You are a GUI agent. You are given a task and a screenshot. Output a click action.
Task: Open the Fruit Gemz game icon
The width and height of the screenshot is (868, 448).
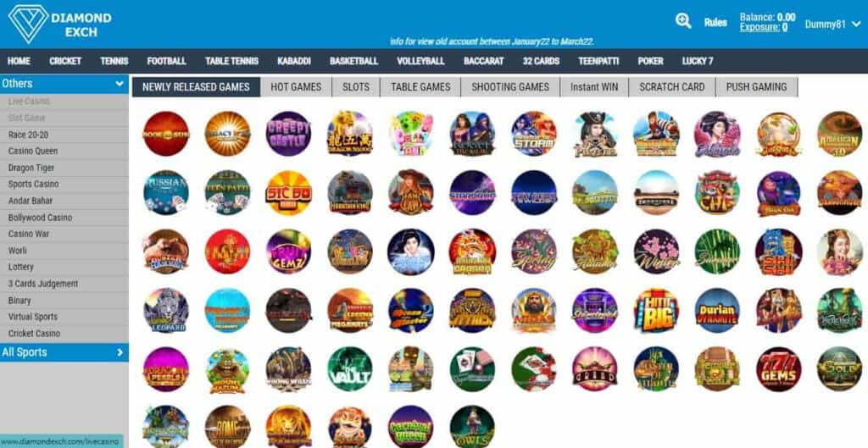pyautogui.click(x=288, y=252)
